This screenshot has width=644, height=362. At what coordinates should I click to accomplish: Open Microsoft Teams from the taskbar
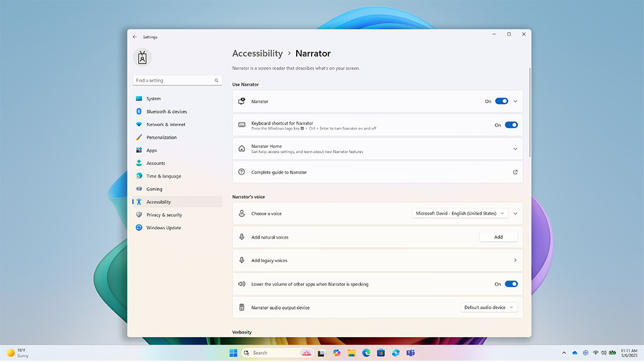(x=410, y=353)
